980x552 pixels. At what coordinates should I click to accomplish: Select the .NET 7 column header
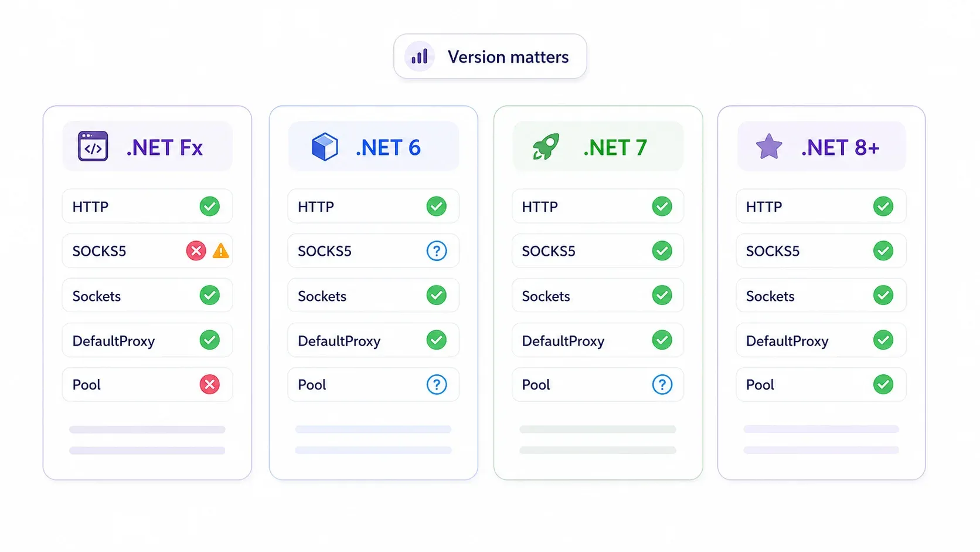coord(598,147)
